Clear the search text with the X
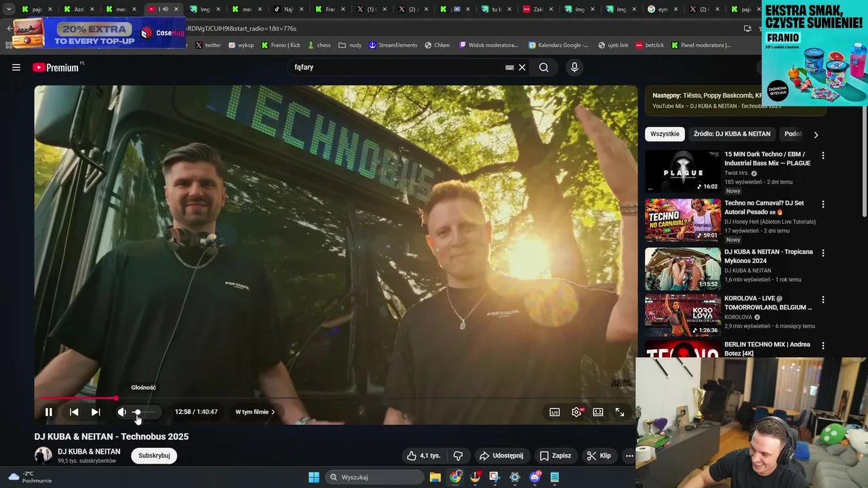This screenshot has width=868, height=488. click(522, 67)
